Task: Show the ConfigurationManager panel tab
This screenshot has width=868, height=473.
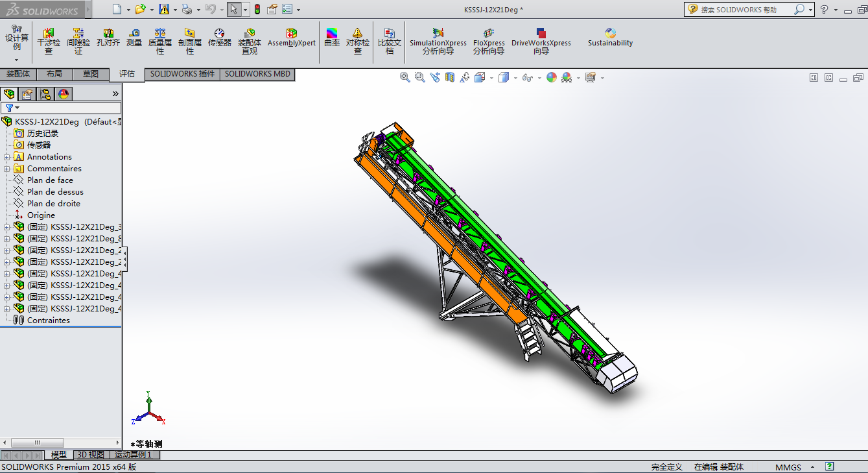Action: pyautogui.click(x=45, y=94)
